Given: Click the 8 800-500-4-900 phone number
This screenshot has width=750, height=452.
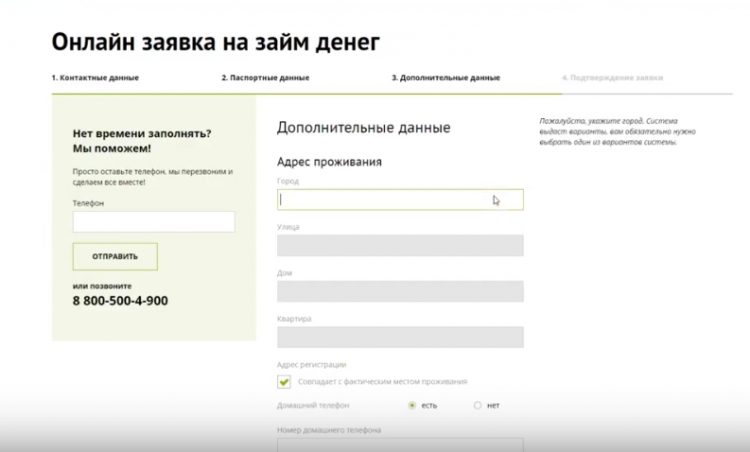Looking at the screenshot, I should coord(120,301).
